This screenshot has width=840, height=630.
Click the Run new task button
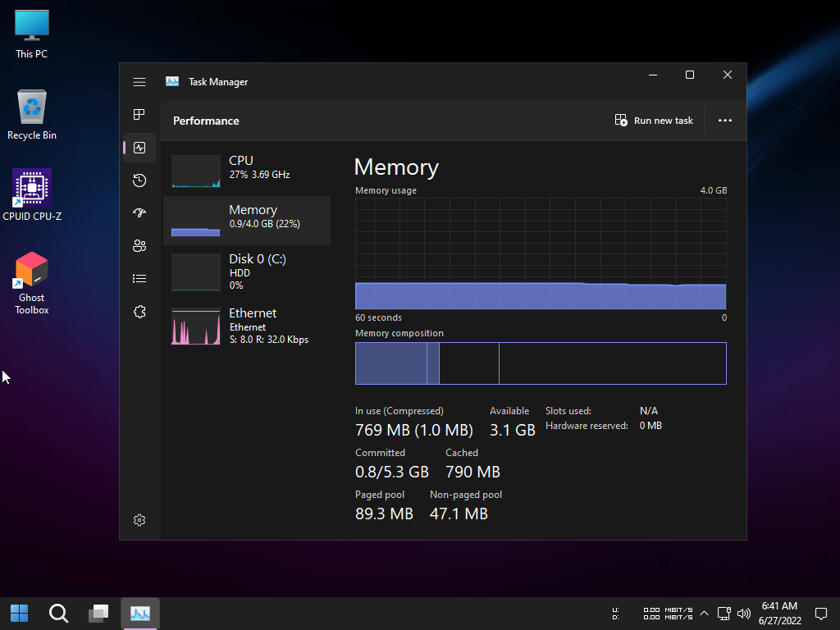pos(654,121)
